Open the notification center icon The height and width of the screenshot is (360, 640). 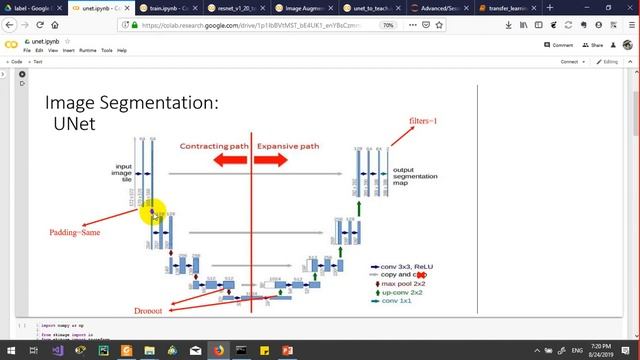pos(625,351)
